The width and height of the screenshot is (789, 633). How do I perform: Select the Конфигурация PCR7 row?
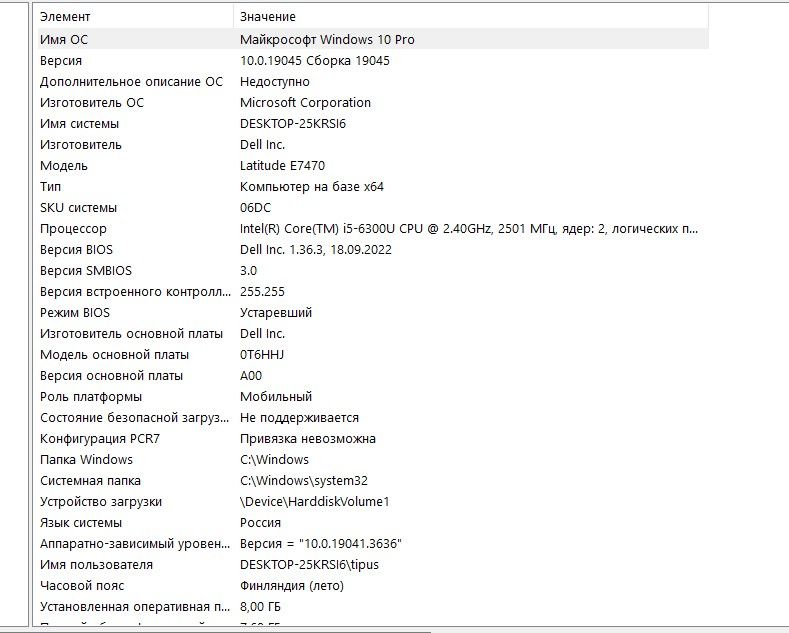point(373,439)
